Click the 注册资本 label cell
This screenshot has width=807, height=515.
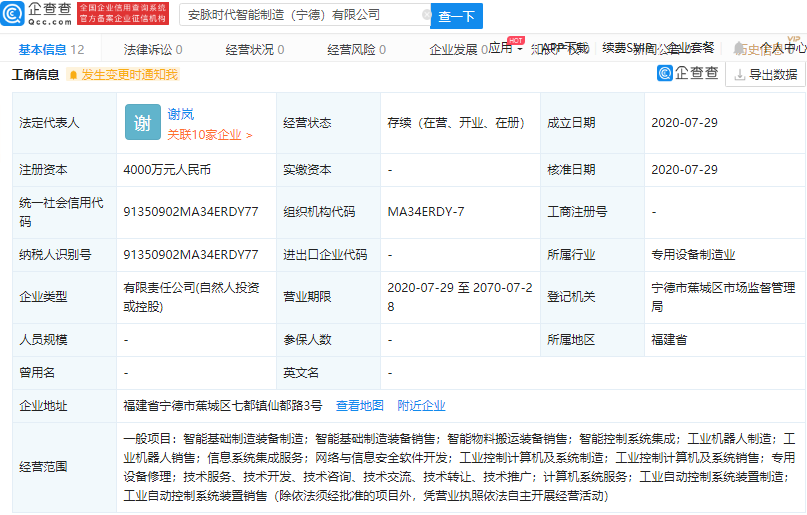[x=65, y=169]
